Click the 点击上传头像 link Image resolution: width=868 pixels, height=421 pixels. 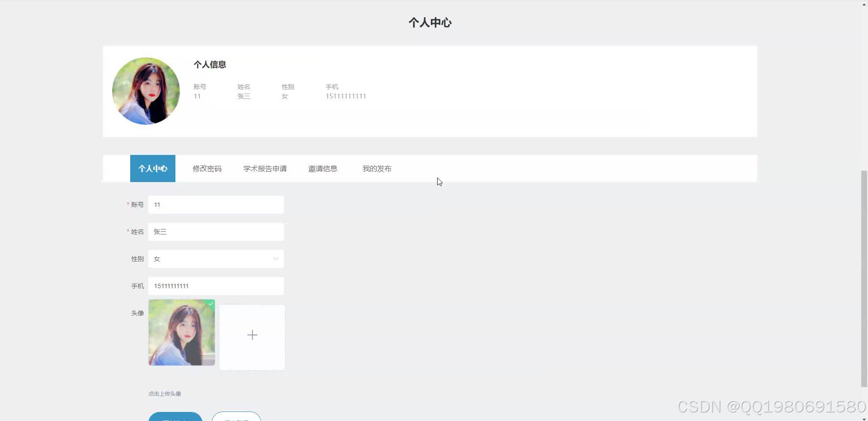point(165,393)
